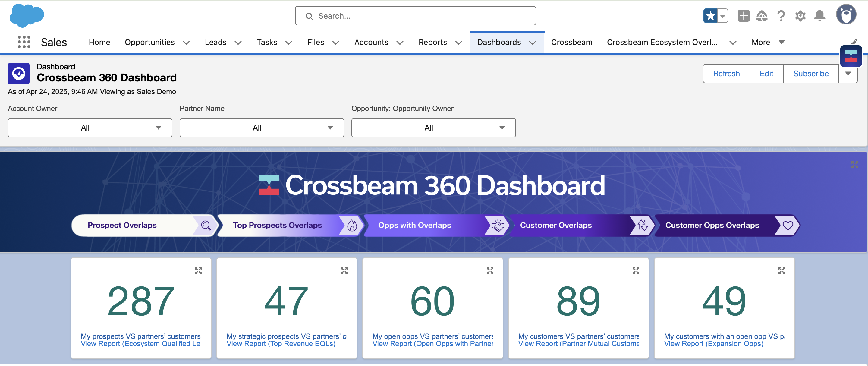868x366 pixels.
Task: Click the Refresh button
Action: pyautogui.click(x=726, y=74)
